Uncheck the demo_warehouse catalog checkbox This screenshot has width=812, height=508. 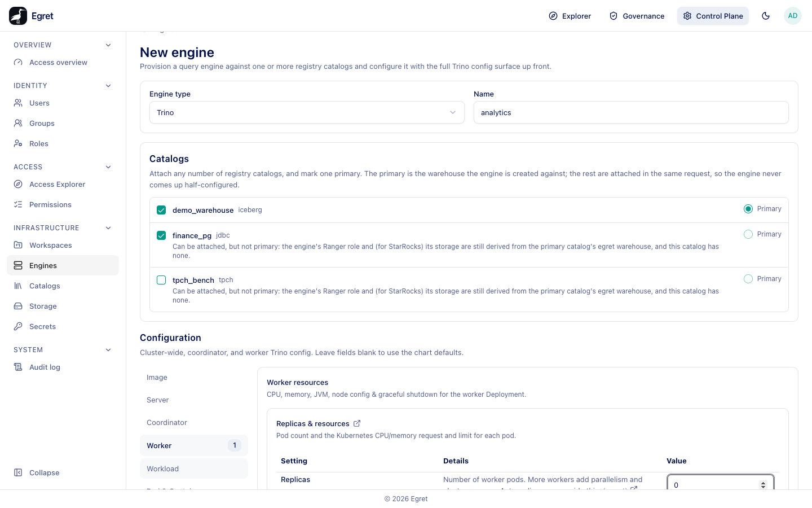[161, 210]
